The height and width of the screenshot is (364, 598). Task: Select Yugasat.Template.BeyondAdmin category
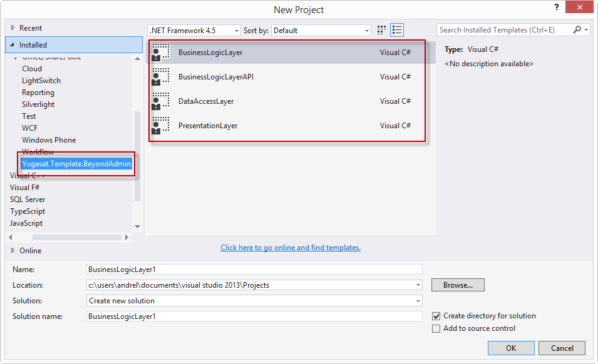click(76, 163)
